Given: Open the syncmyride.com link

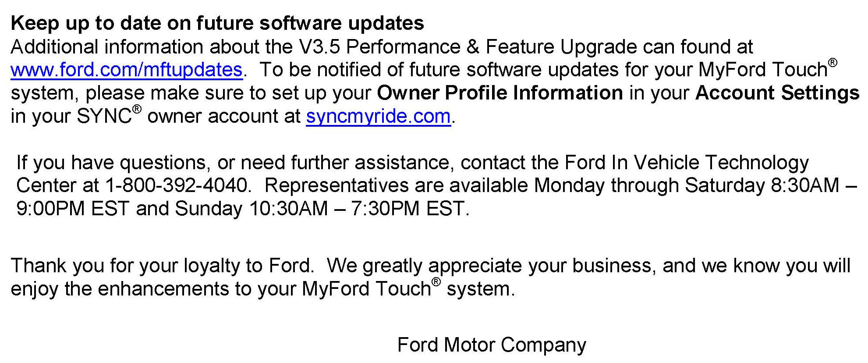Looking at the screenshot, I should (378, 117).
